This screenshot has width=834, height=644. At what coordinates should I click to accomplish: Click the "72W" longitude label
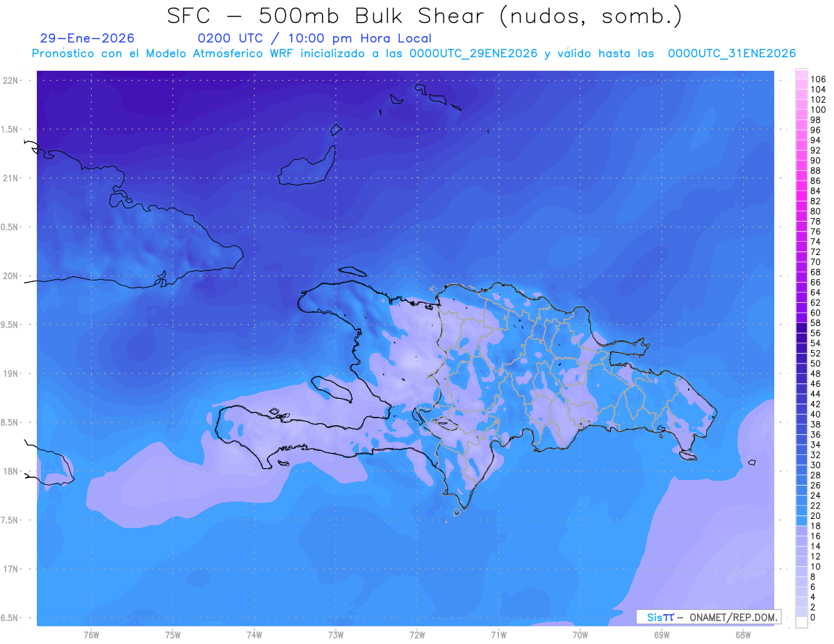[417, 635]
